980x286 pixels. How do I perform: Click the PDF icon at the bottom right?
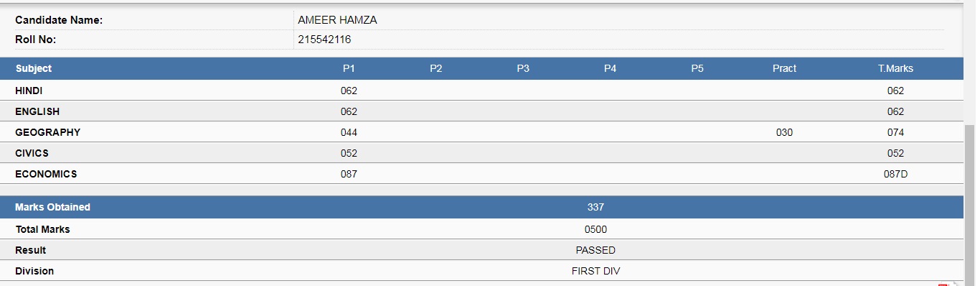[943, 284]
